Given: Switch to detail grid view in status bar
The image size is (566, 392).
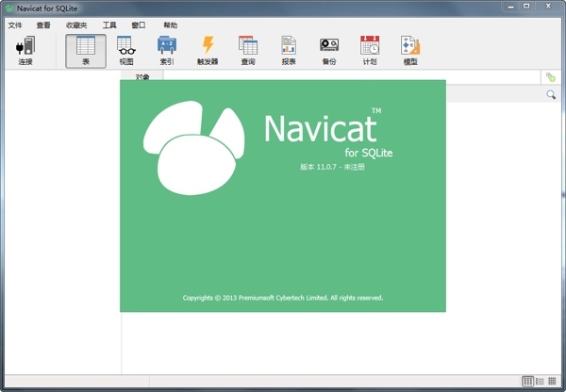Looking at the screenshot, I should pos(552,381).
